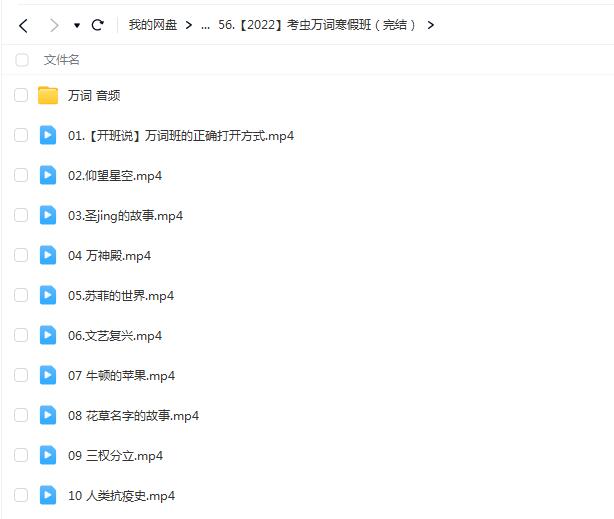Click video icon for 06.文艺复兴.mp4
This screenshot has width=614, height=519.
(x=48, y=335)
